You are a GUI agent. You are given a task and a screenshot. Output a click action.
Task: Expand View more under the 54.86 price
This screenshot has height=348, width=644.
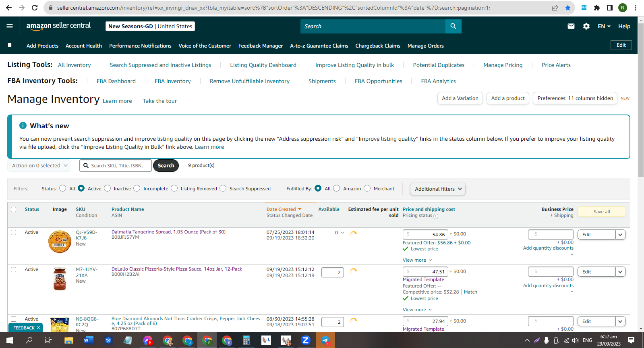click(417, 260)
